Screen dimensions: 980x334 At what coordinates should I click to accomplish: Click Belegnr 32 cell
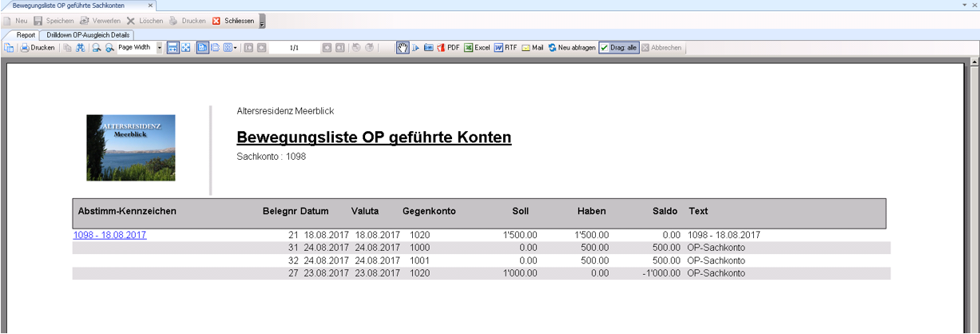pos(292,260)
